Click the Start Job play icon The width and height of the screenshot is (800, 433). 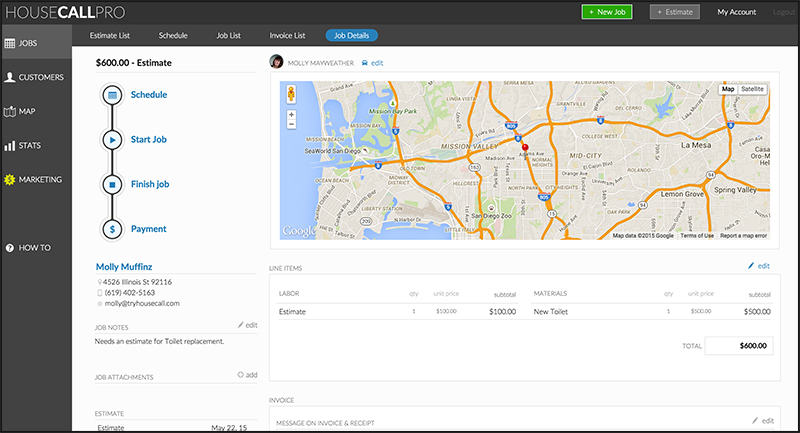click(112, 140)
